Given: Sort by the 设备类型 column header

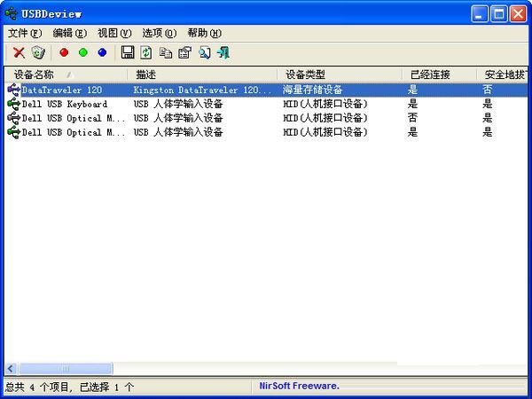Looking at the screenshot, I should (306, 74).
